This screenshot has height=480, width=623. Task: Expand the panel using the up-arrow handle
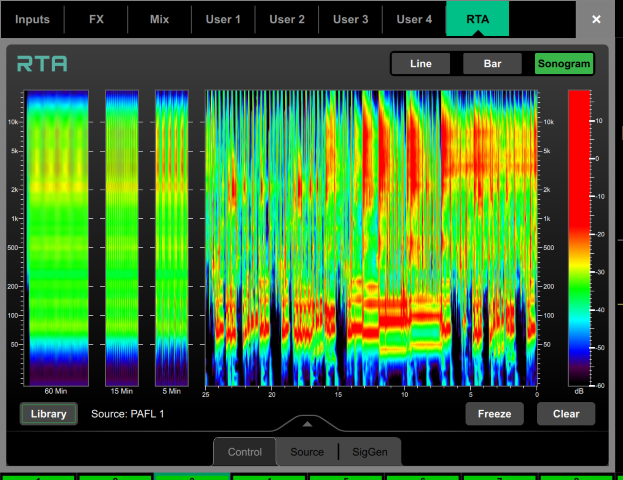(307, 422)
